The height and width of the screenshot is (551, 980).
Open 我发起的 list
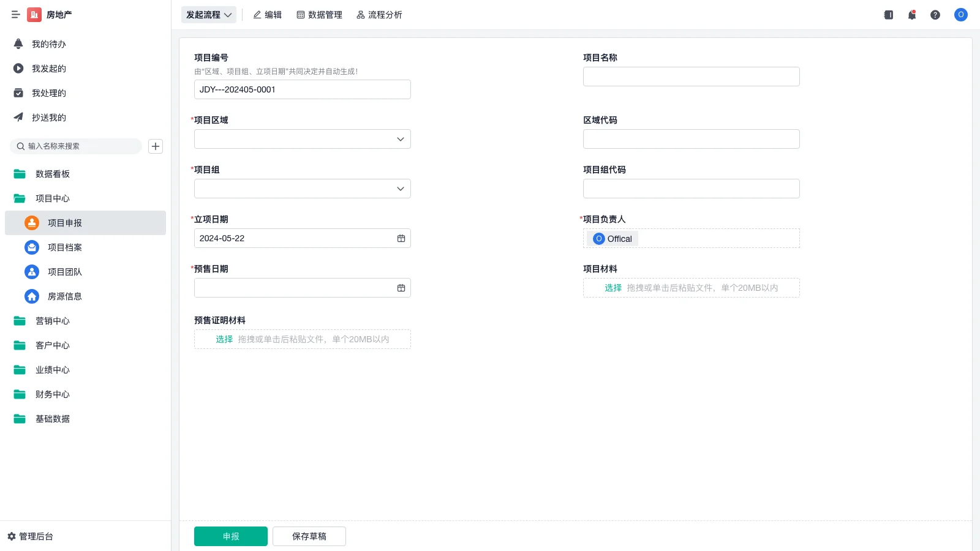(85, 69)
